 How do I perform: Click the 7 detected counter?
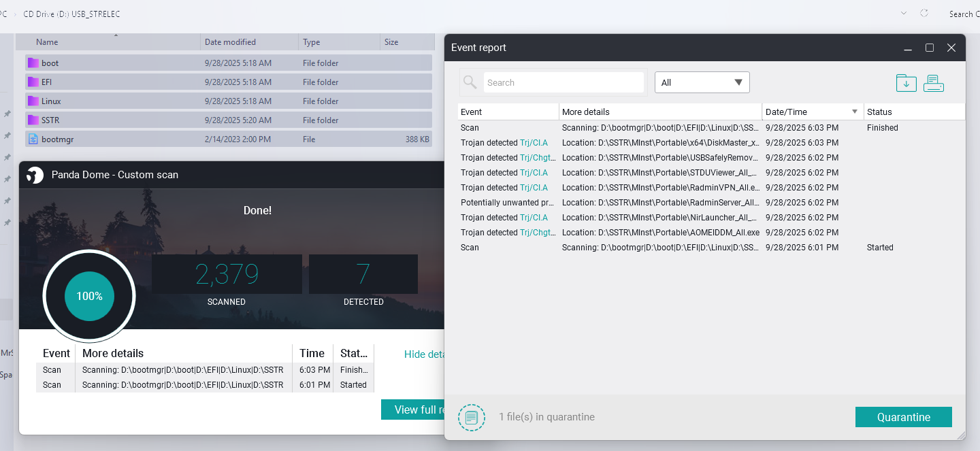(363, 274)
